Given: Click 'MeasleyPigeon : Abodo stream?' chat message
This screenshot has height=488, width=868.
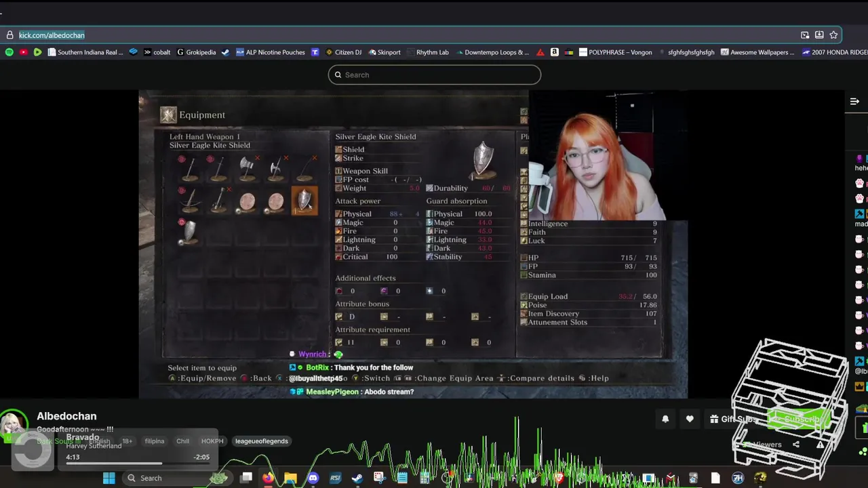Looking at the screenshot, I should click(x=352, y=392).
